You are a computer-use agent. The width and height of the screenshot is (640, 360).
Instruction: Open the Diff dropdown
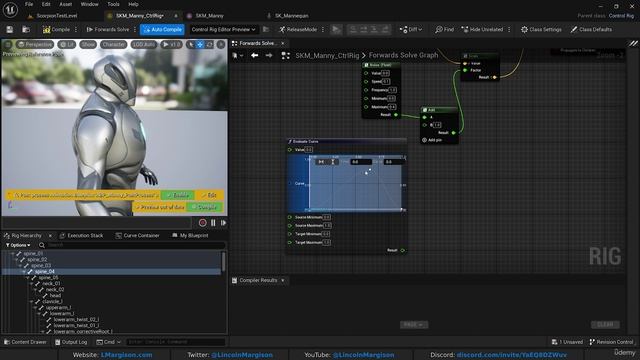(411, 29)
